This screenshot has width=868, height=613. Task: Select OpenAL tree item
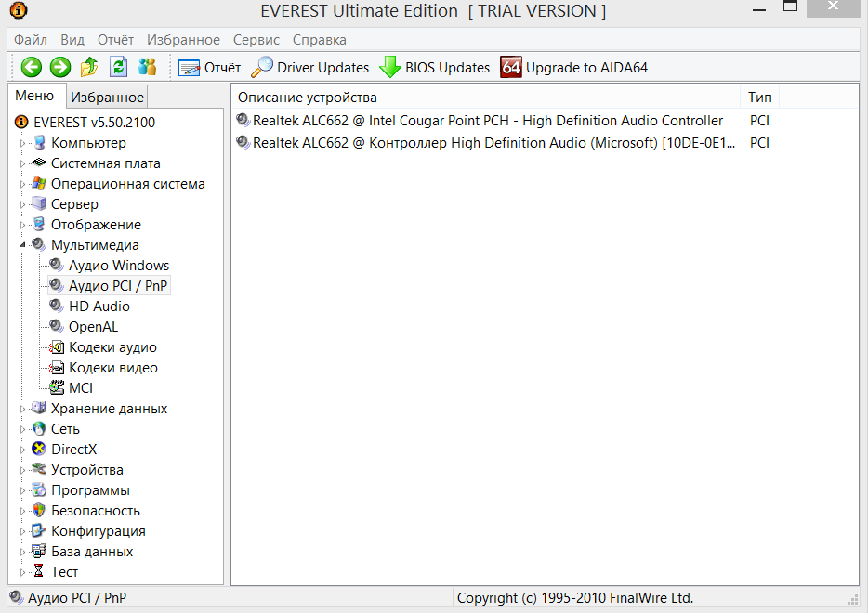click(x=93, y=327)
